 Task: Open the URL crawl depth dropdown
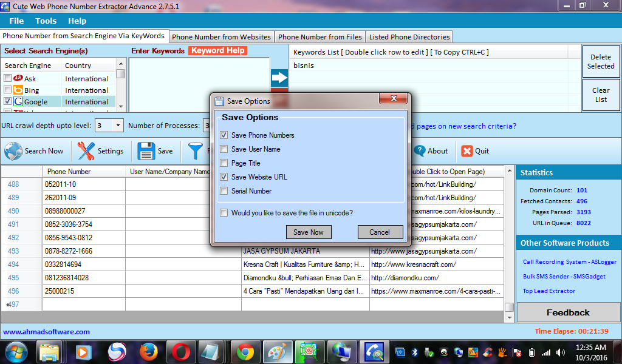click(118, 126)
